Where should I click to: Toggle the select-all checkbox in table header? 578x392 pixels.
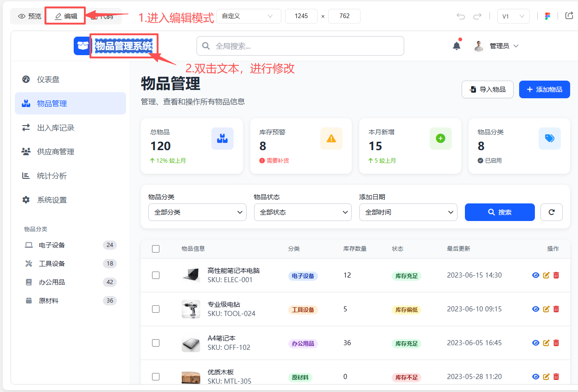click(156, 249)
